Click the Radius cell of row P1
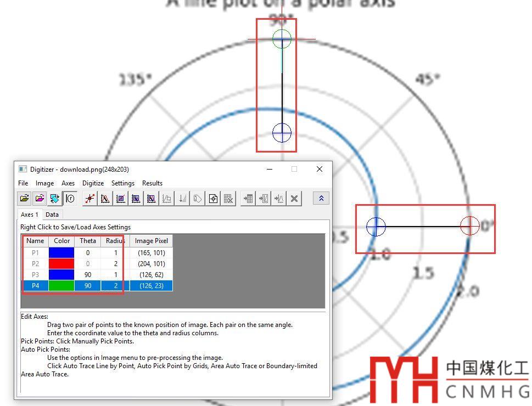The height and width of the screenshot is (406, 532). pyautogui.click(x=115, y=253)
